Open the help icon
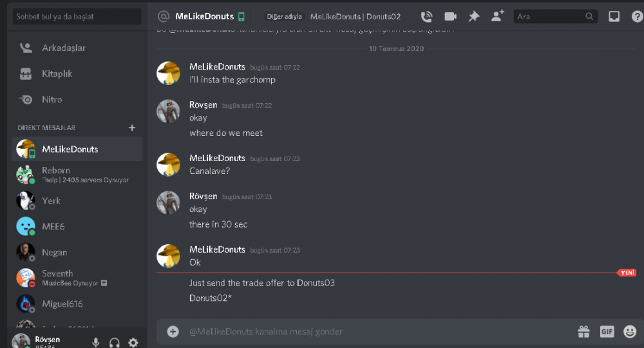This screenshot has width=644, height=348. click(637, 17)
